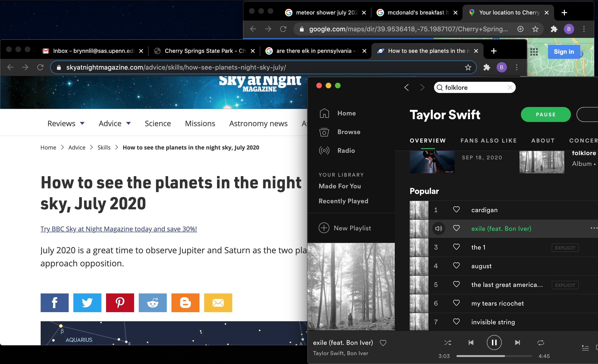This screenshot has width=598, height=364.
Task: Share article on Pinterest
Action: coord(120,303)
